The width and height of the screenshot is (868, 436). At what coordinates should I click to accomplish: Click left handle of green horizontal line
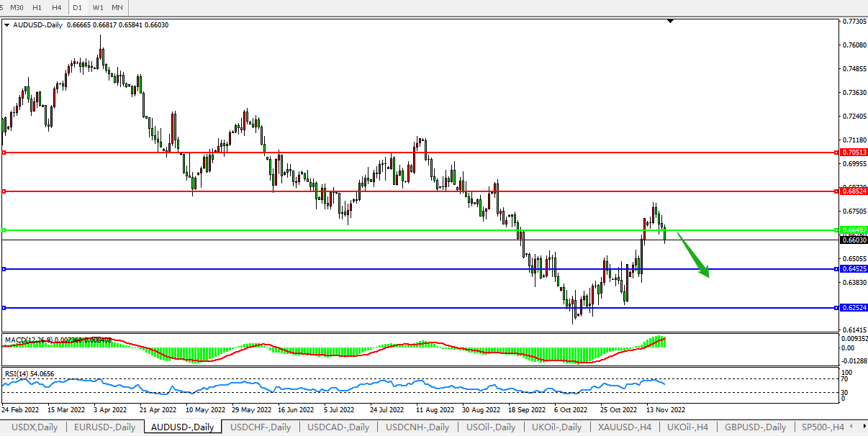[x=4, y=230]
